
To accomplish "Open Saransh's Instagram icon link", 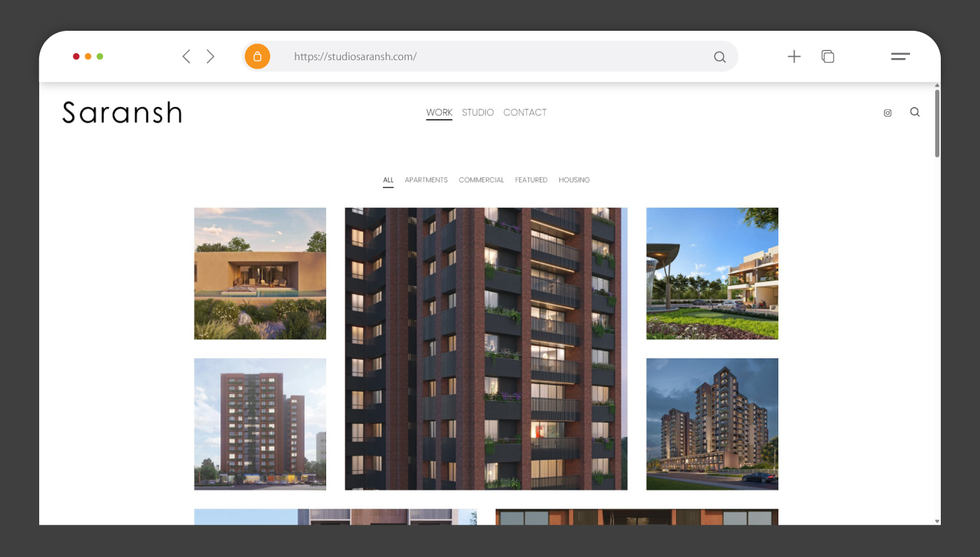I will click(888, 113).
